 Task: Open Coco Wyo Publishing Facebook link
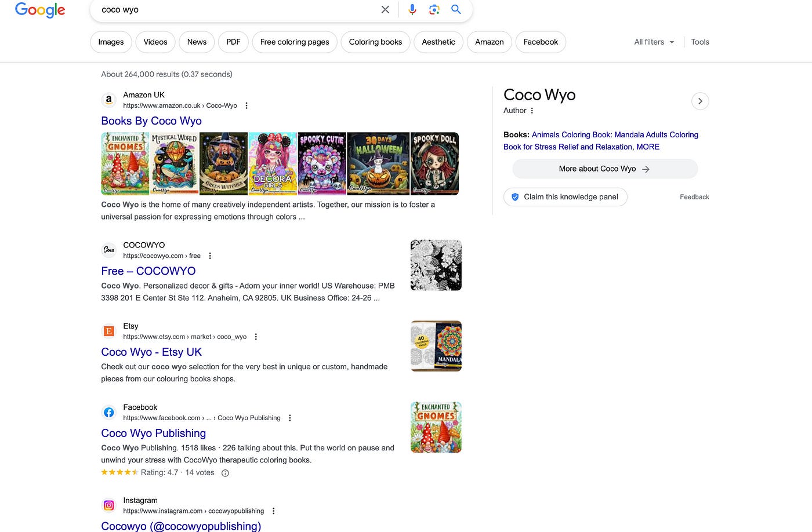click(154, 433)
